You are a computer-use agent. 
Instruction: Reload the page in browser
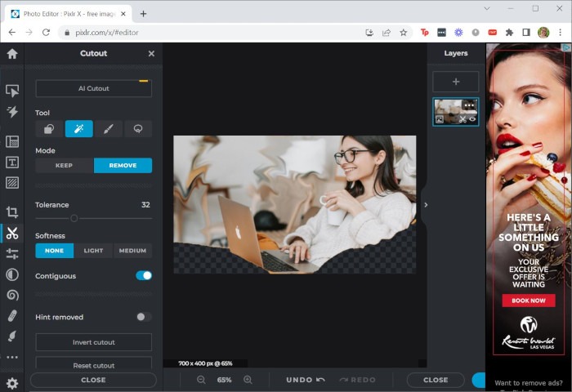tap(46, 33)
